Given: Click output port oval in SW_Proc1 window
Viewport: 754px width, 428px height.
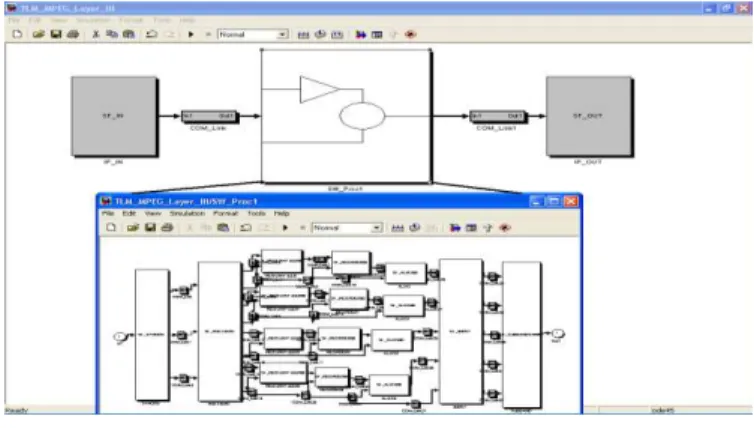Looking at the screenshot, I should tap(557, 333).
